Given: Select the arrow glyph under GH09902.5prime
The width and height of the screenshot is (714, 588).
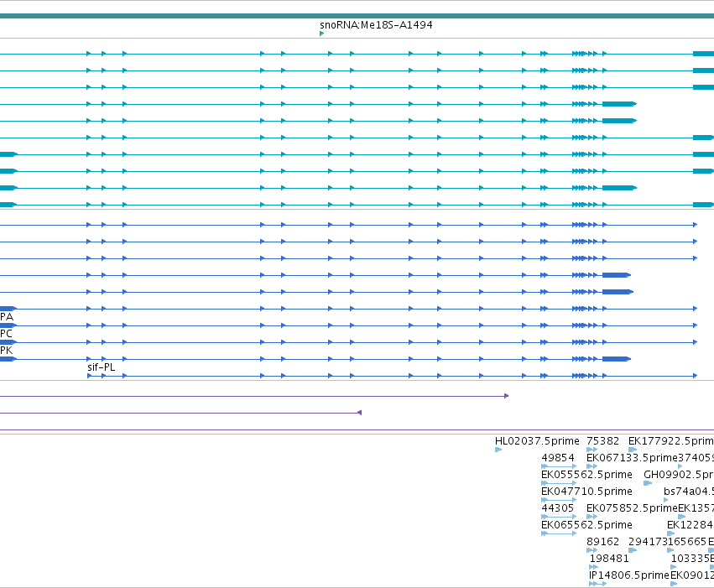Looking at the screenshot, I should tap(648, 483).
